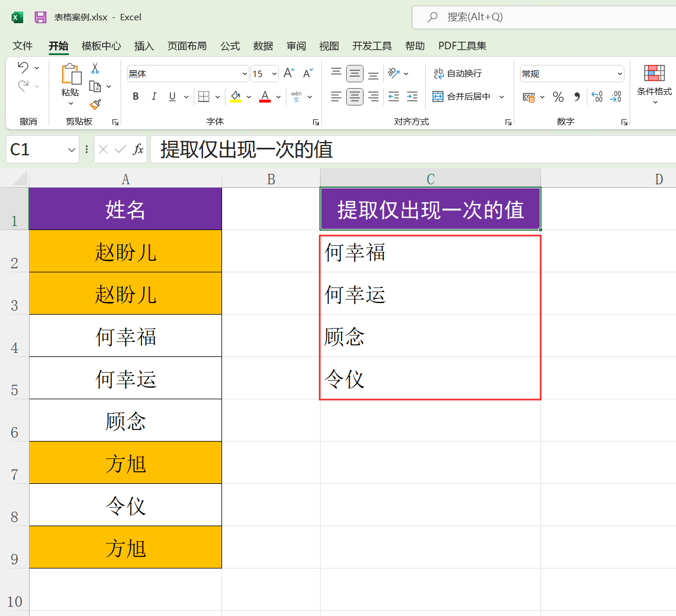The width and height of the screenshot is (676, 616).
Task: Align text right
Action: point(373,97)
